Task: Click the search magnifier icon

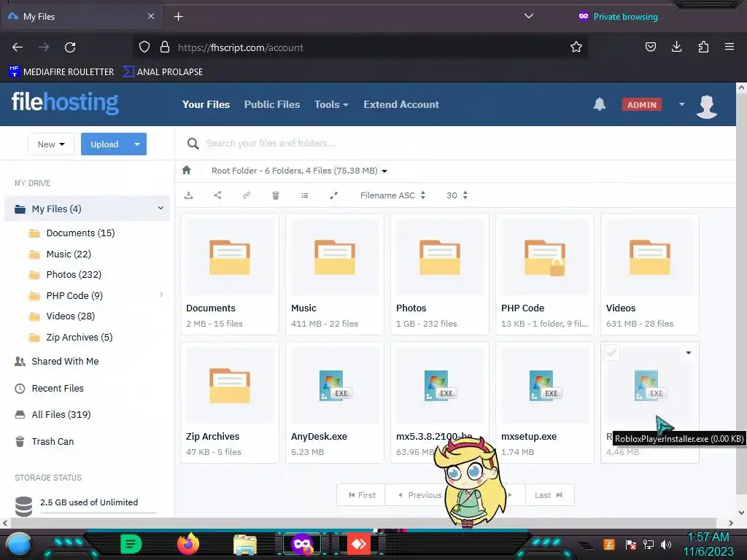Action: click(193, 144)
